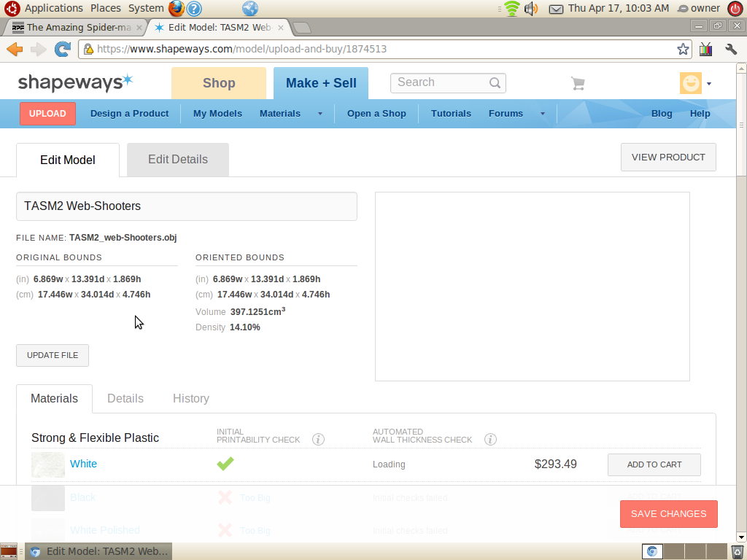Visit the Tutorials page

pos(451,114)
